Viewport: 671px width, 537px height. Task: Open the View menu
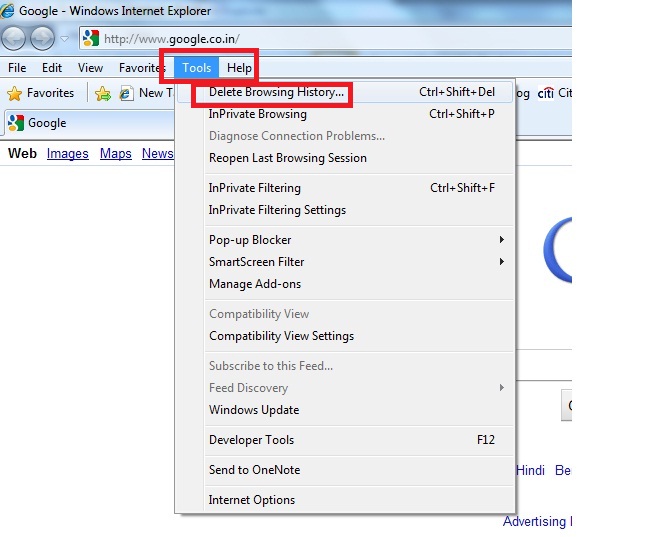(90, 68)
